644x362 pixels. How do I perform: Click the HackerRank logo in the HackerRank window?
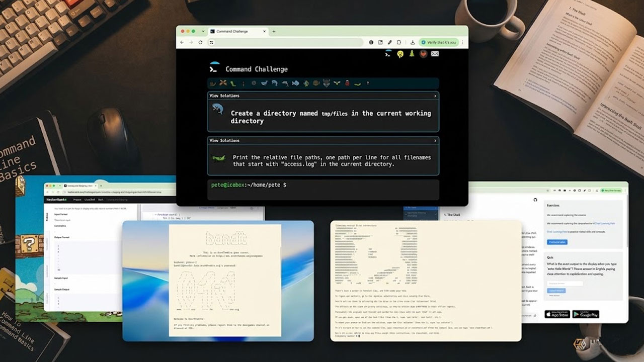click(x=57, y=200)
